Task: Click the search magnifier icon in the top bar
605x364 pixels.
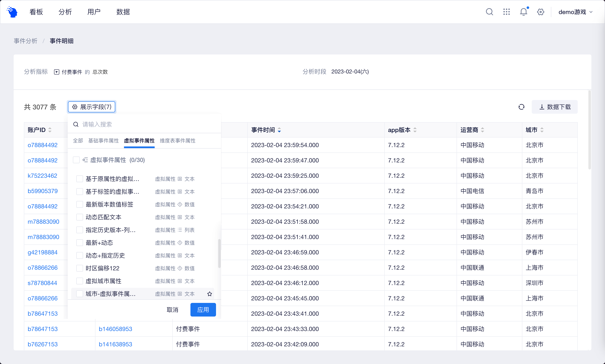Action: 489,12
